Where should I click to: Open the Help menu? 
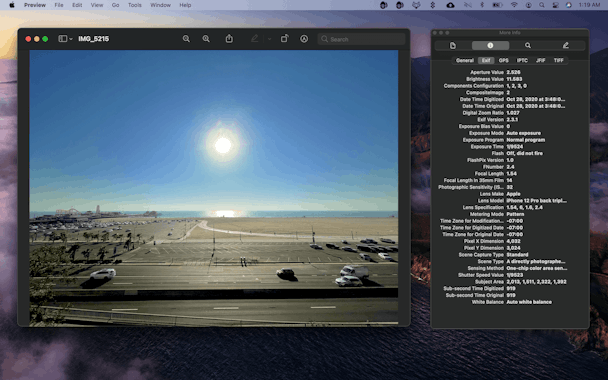point(185,5)
